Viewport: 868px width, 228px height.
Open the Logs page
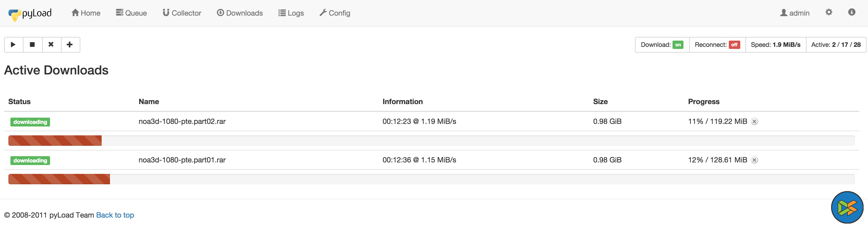click(291, 13)
